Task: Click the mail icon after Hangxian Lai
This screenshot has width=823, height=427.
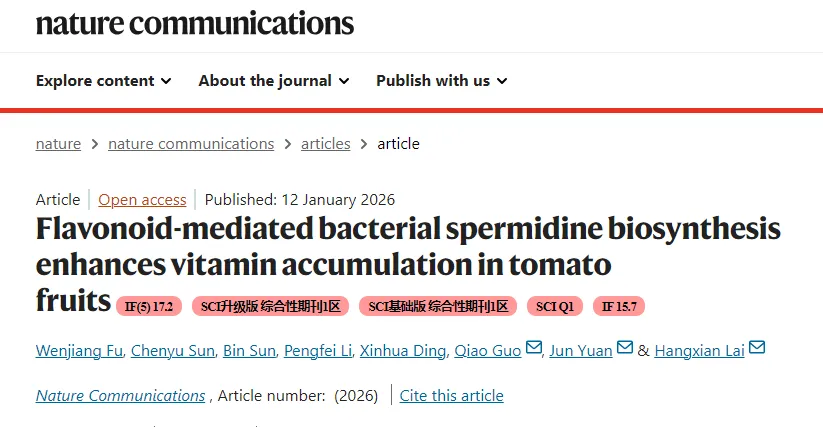Action: (757, 348)
